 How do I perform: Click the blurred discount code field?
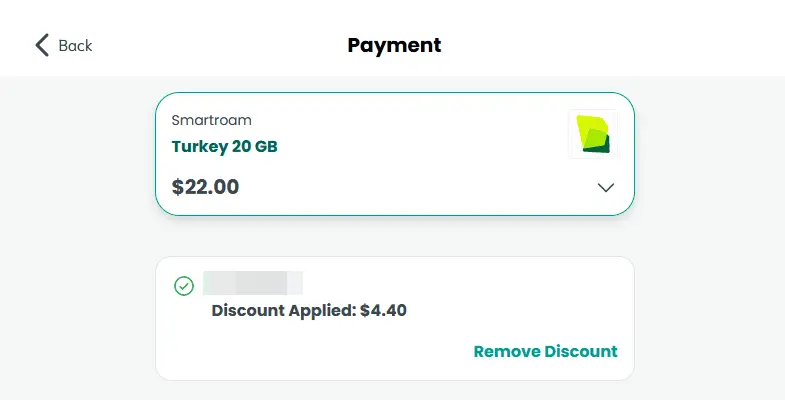pos(253,283)
